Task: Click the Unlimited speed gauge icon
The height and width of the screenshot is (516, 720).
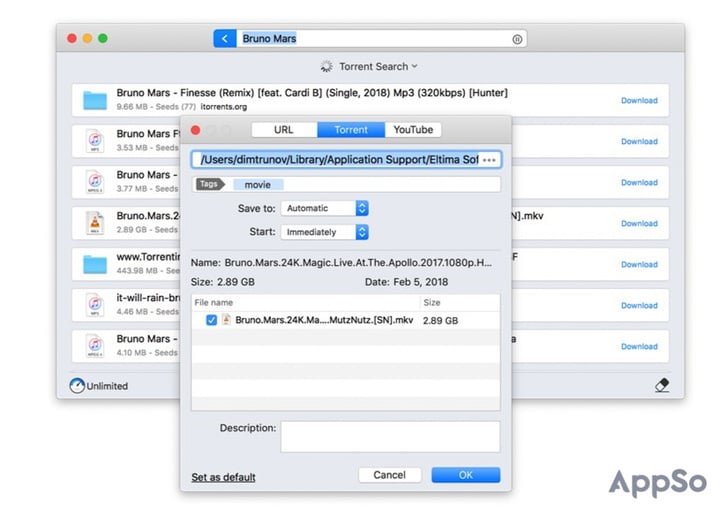Action: click(x=77, y=386)
